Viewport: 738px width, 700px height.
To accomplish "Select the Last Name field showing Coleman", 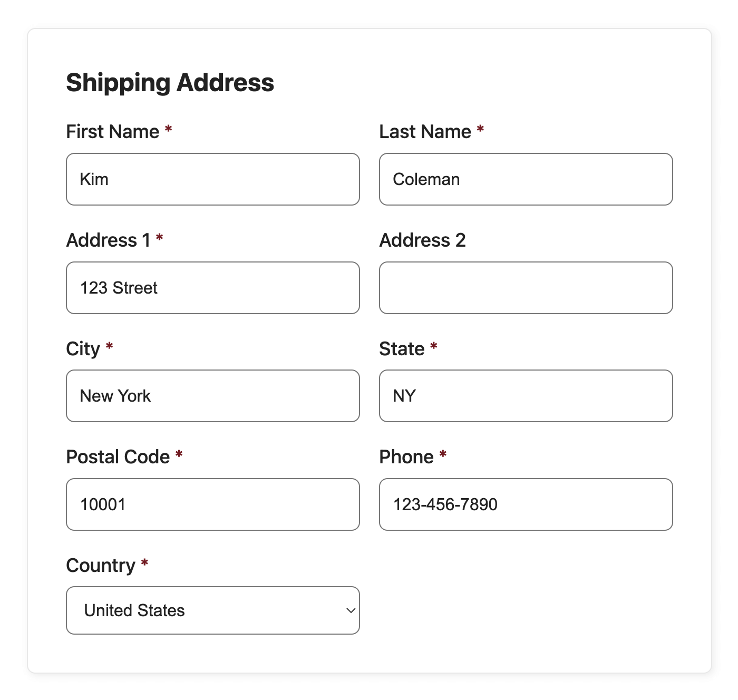I will click(x=526, y=179).
